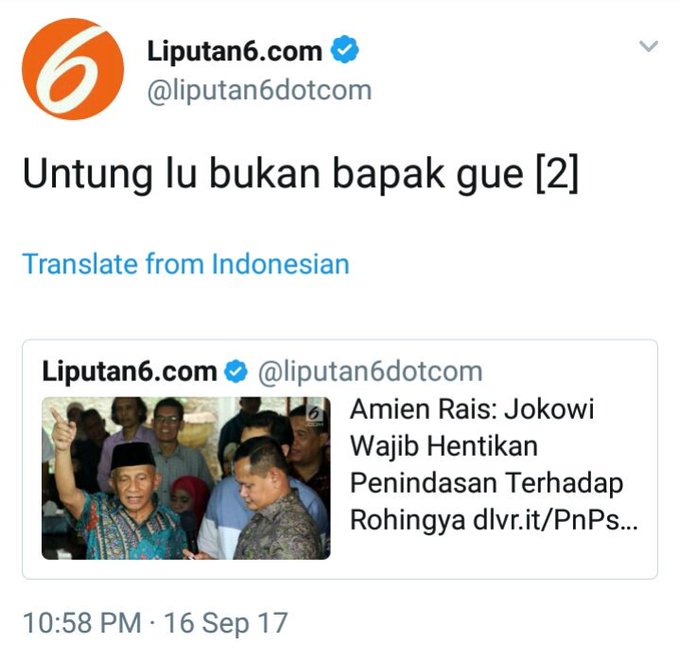Click Translate from Indonesian
Viewport: 680px width, 661px height.
pos(186,264)
